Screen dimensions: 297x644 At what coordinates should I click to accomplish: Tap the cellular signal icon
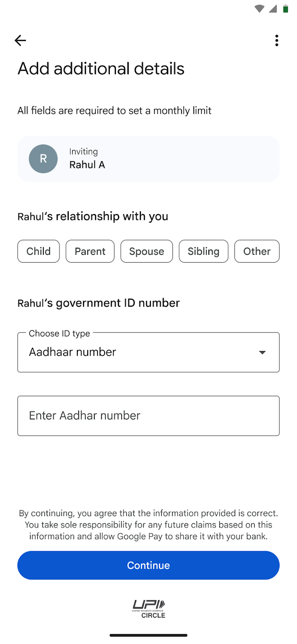[x=272, y=8]
